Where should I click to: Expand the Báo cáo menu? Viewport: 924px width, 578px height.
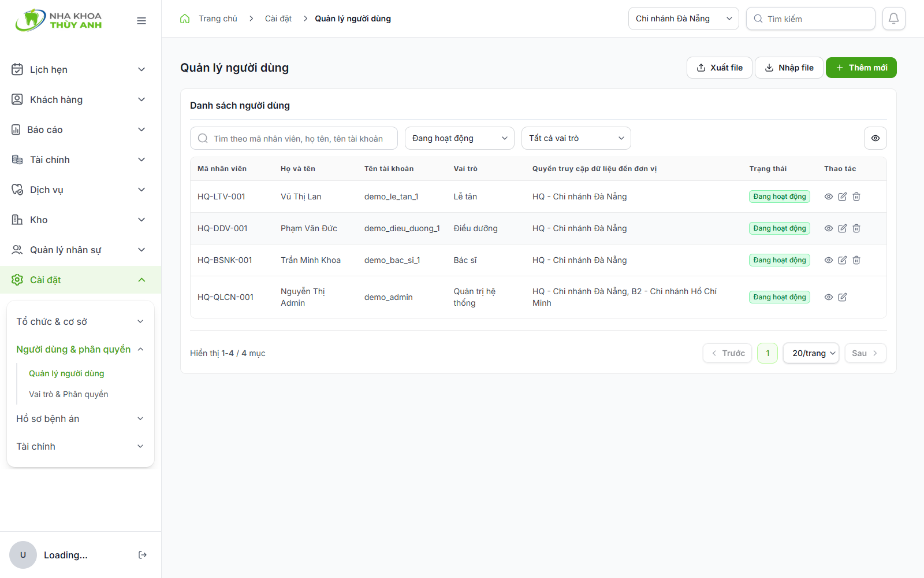click(80, 129)
